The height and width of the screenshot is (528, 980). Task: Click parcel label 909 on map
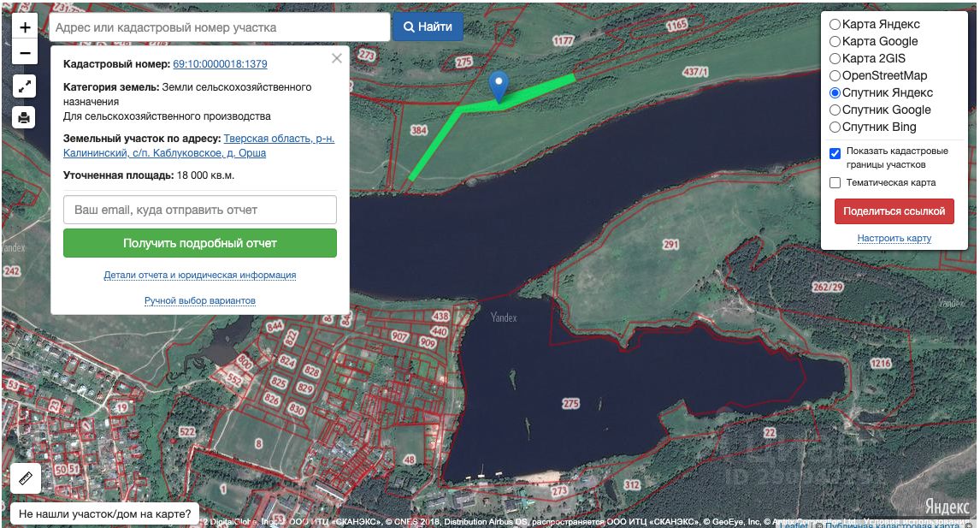coord(428,342)
